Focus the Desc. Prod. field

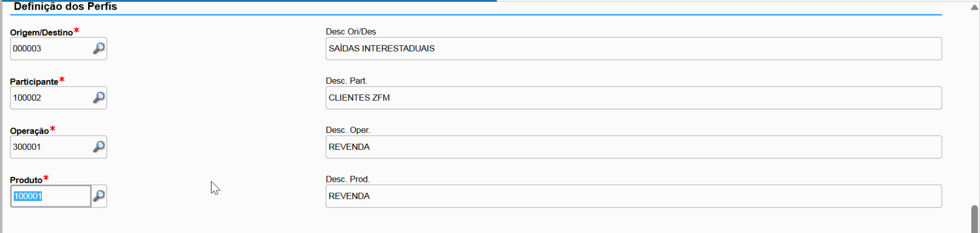[633, 196]
